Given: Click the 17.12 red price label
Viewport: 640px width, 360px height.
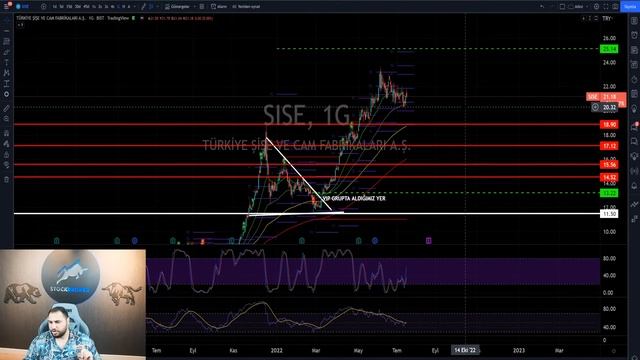Looking at the screenshot, I should click(609, 146).
